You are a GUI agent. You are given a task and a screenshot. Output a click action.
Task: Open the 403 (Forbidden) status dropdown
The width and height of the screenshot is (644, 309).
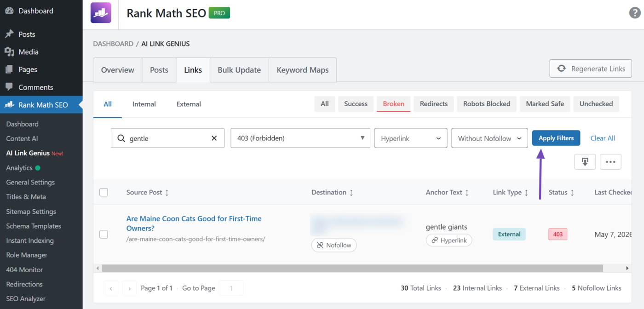click(x=300, y=138)
